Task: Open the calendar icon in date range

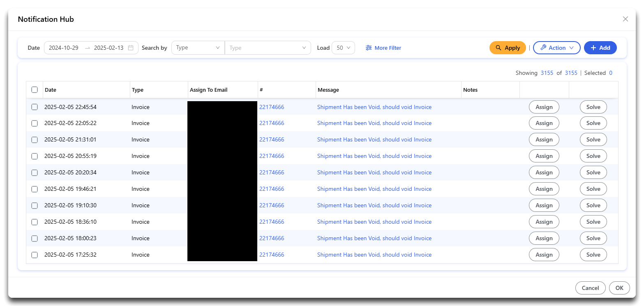Action: point(131,48)
